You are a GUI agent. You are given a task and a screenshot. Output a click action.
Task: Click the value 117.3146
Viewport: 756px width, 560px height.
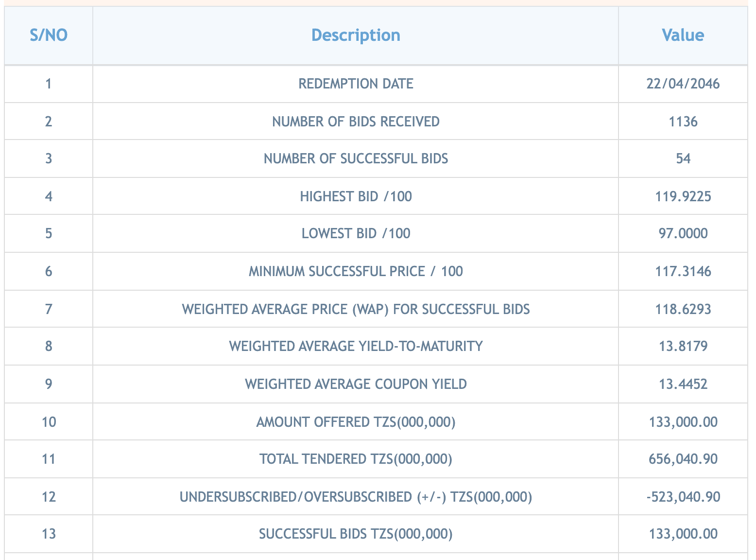coord(683,271)
